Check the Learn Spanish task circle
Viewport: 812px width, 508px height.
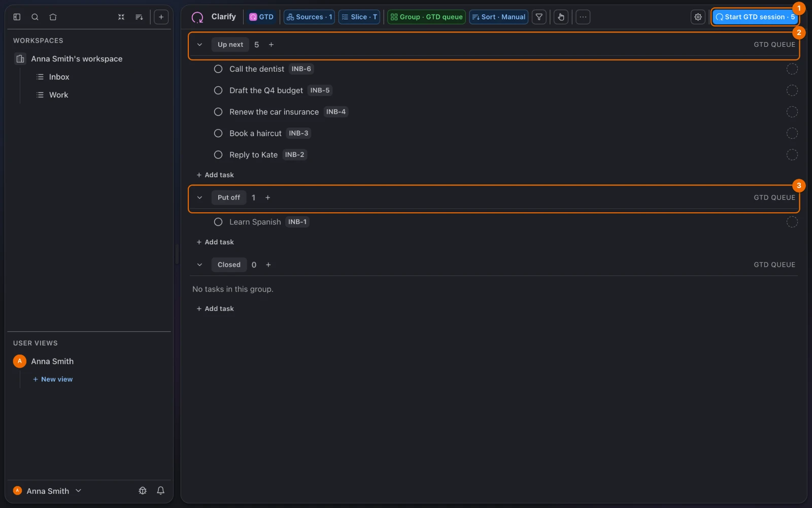point(218,222)
